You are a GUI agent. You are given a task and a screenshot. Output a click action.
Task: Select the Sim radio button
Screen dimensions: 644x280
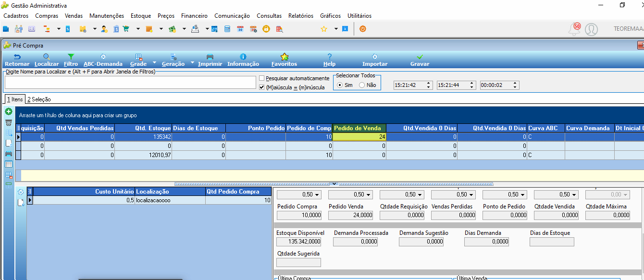point(340,85)
